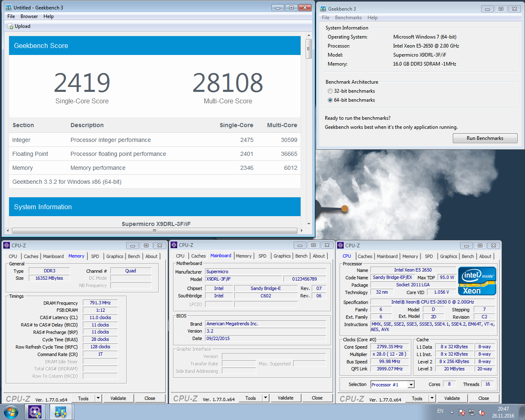Click the Run Benchmarks button
This screenshot has width=525, height=420.
coord(485,138)
